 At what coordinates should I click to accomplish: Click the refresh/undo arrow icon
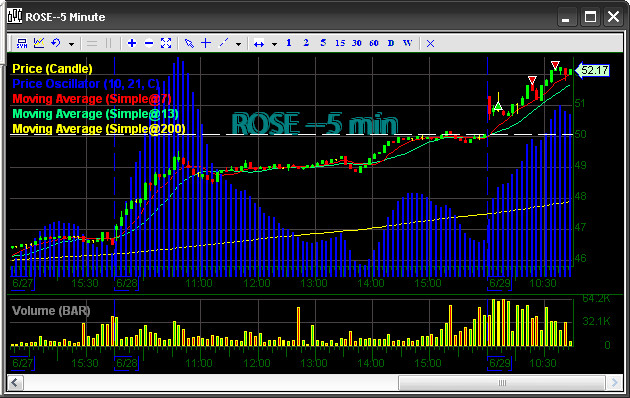pos(56,43)
